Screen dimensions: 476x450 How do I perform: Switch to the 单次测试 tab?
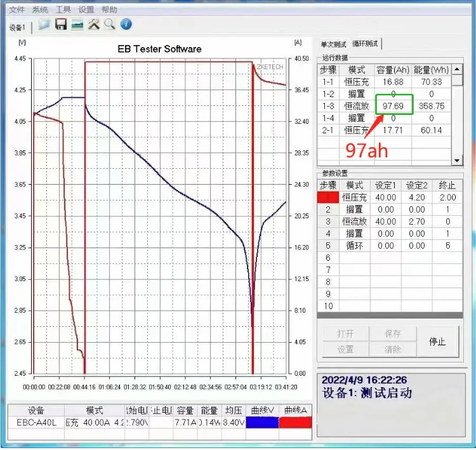[x=334, y=44]
